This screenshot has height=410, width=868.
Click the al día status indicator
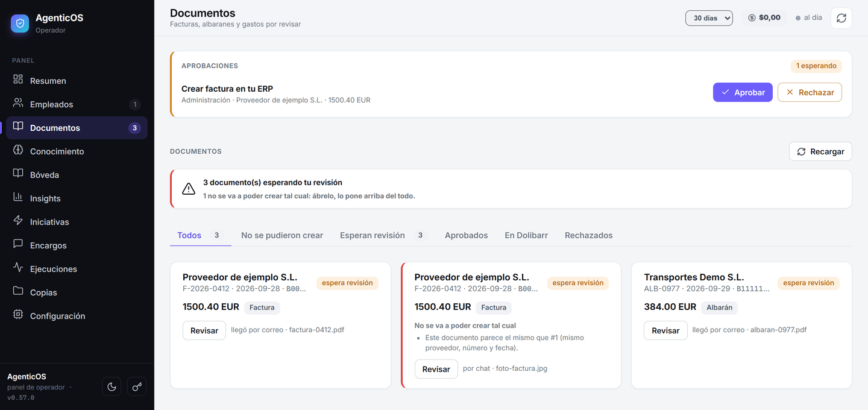(808, 18)
